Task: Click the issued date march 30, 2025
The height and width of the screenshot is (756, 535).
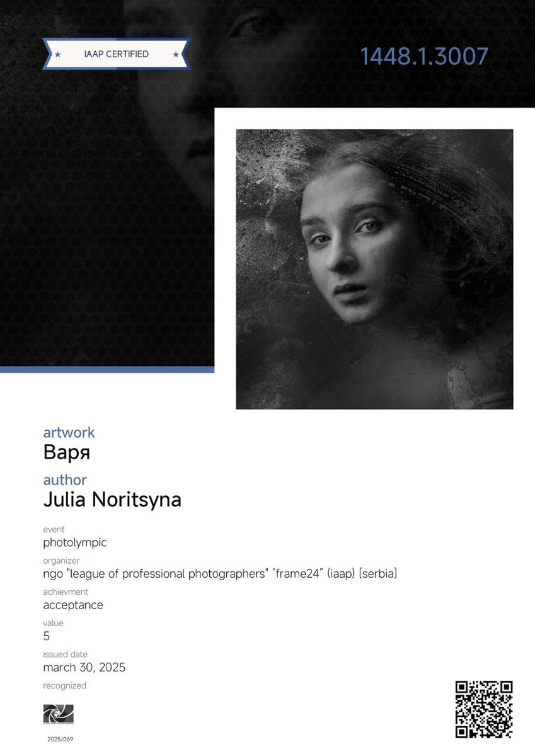Action: [84, 667]
